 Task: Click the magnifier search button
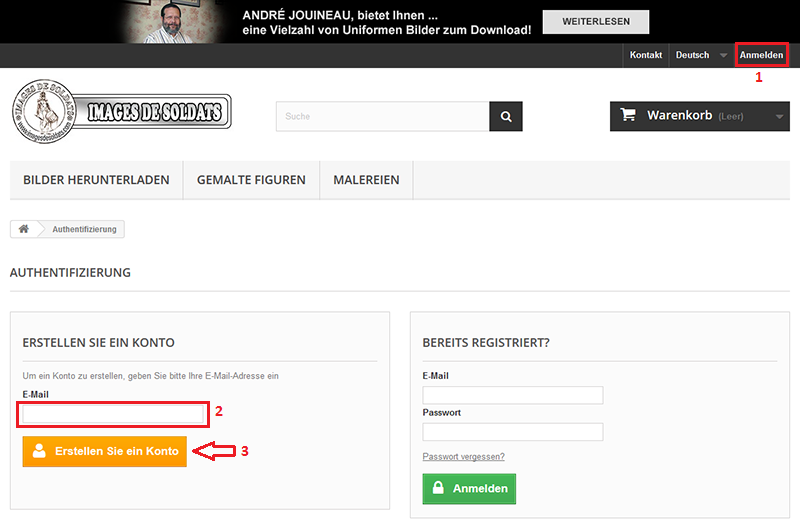(x=506, y=116)
